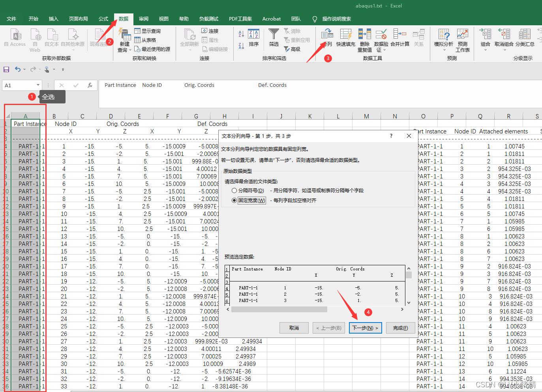Viewport: 542px width, 392px height.
Task: Click cell R4 containing 1.00745
Action: pyautogui.click(x=509, y=146)
